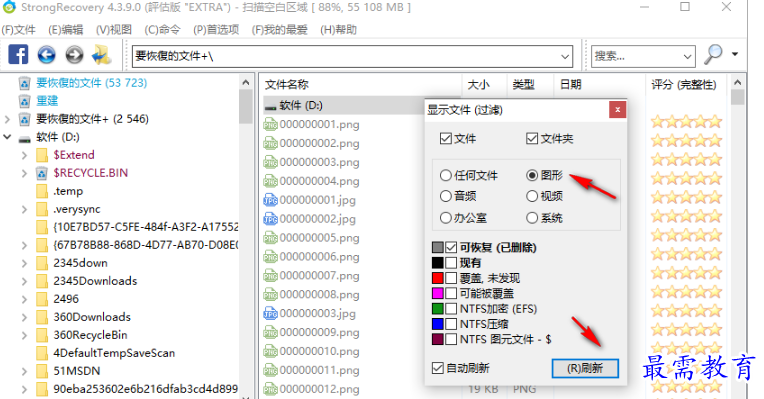764x399 pixels.
Task: Click the grey Forward arrow icon
Action: 75,55
